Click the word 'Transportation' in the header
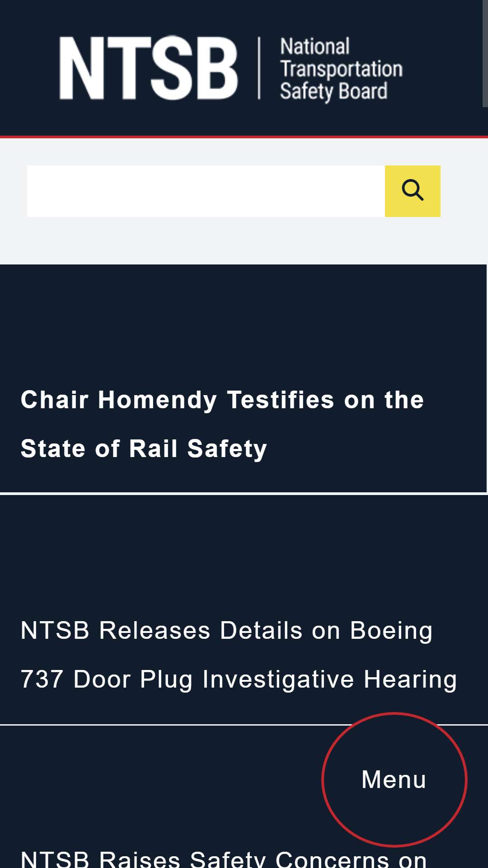 341,69
